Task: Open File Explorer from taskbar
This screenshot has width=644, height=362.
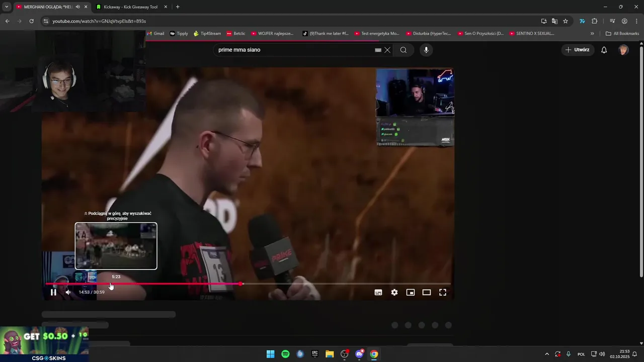Action: click(330, 354)
